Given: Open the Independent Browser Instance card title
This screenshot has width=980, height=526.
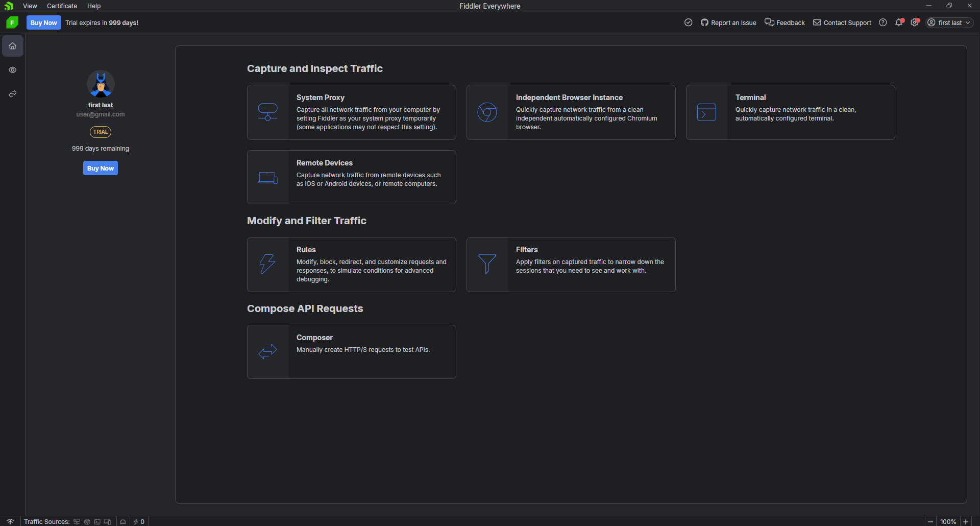Looking at the screenshot, I should pyautogui.click(x=569, y=98).
